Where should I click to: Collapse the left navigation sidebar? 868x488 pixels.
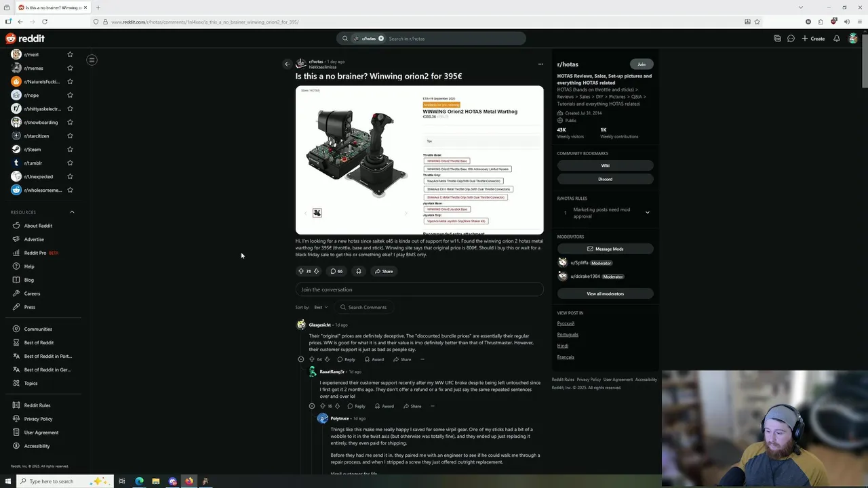click(x=92, y=60)
